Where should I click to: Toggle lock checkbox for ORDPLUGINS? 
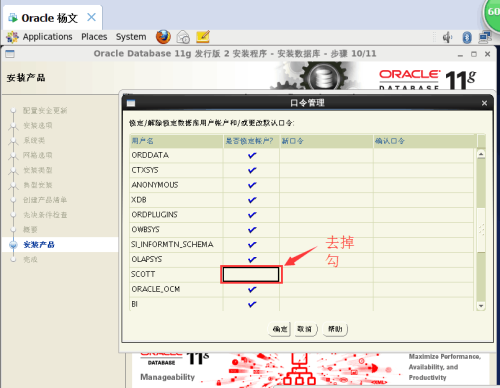252,215
